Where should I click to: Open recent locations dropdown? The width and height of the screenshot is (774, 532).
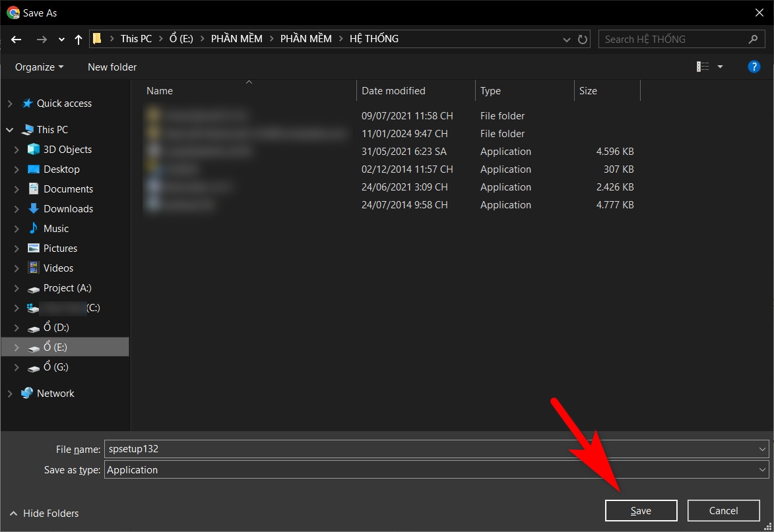click(x=61, y=40)
